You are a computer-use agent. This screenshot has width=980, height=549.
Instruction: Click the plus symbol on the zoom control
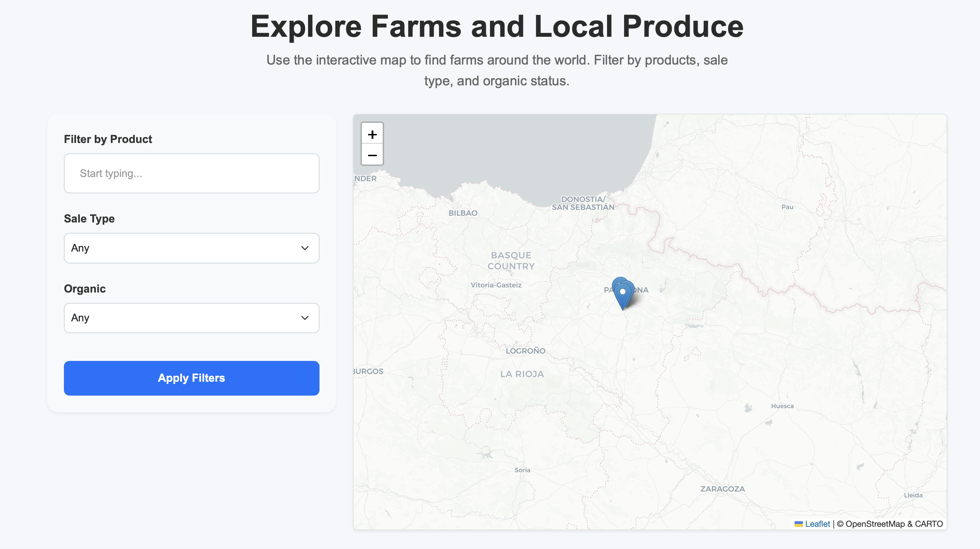pyautogui.click(x=372, y=134)
